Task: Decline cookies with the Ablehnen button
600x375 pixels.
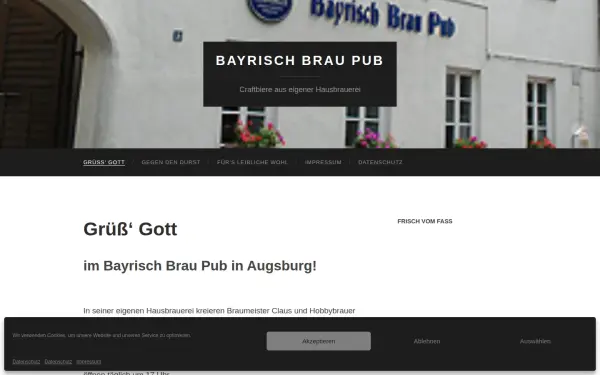Action: pos(427,341)
